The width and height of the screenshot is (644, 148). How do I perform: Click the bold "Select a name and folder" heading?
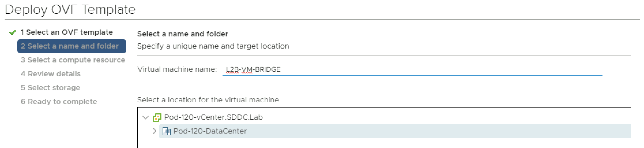click(x=182, y=34)
